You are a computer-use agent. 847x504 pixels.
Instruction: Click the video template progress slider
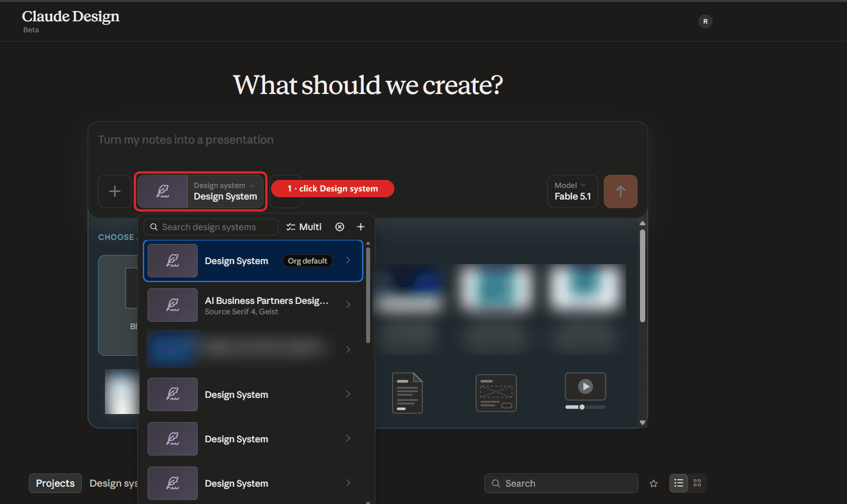585,407
